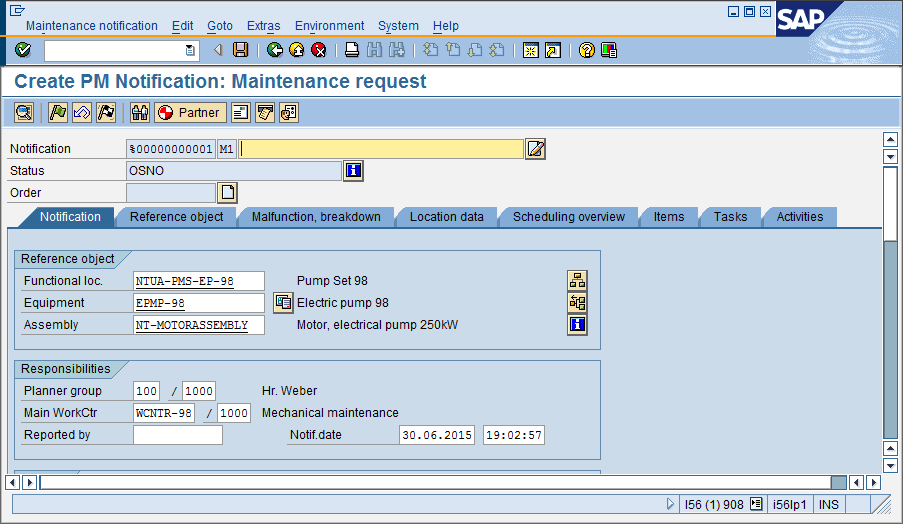903x524 pixels.
Task: Open the Environment menu
Action: click(x=329, y=26)
